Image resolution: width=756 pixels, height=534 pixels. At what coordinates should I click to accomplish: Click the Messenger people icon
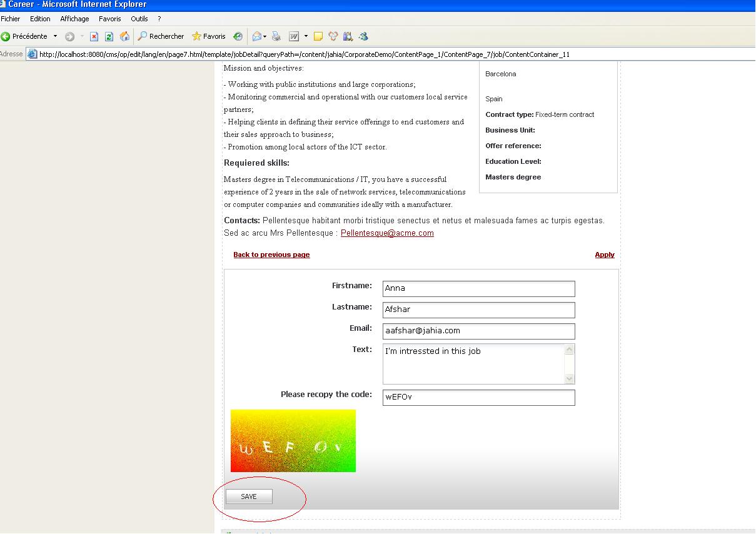pos(333,36)
